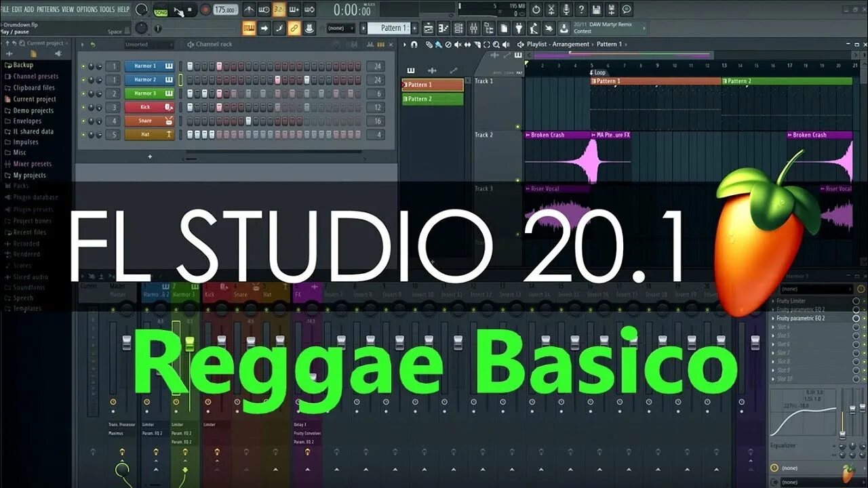This screenshot has height=488, width=868.
Task: Open playlist options menu arrow
Action: pos(405,45)
